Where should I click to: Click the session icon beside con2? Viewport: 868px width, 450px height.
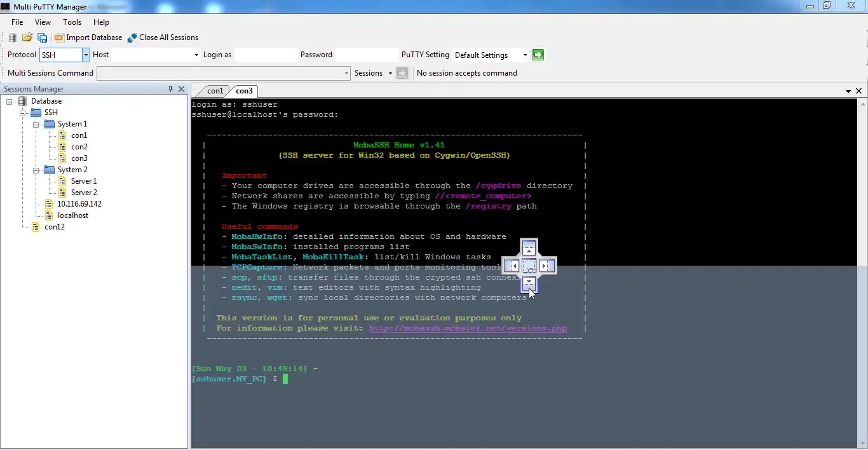[62, 147]
